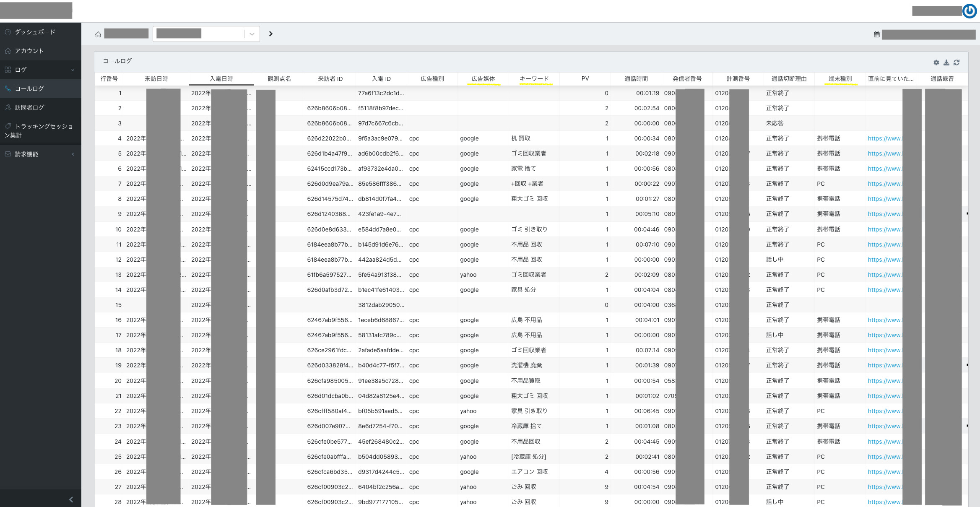Viewport: 980px width, 507px height.
Task: Click the アカウント home icon in sidebar
Action: pyautogui.click(x=8, y=51)
